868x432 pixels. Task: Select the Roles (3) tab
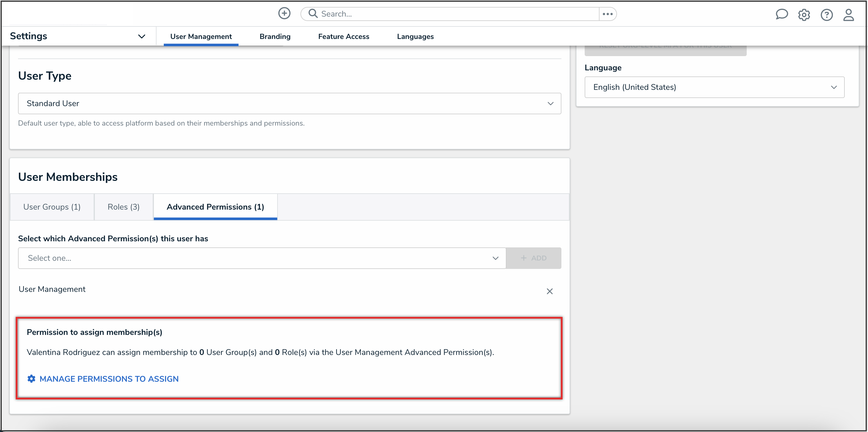coord(123,207)
